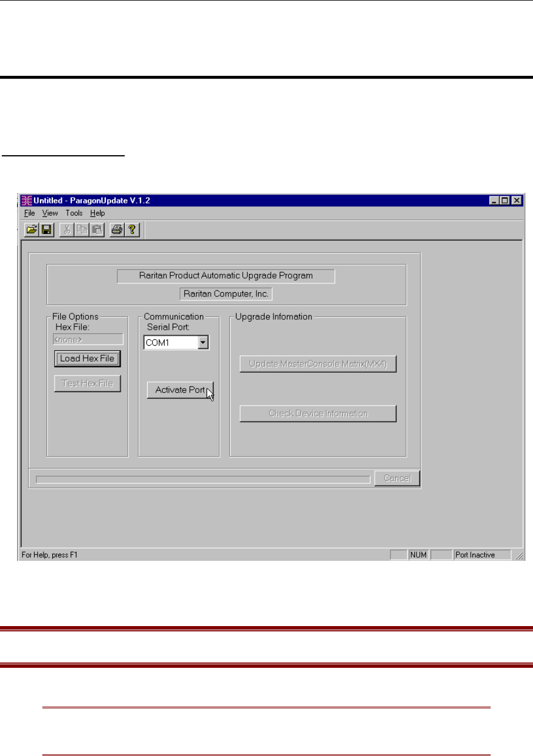This screenshot has width=533, height=756.
Task: Click the Paste clipboard toolbar icon
Action: tap(97, 230)
